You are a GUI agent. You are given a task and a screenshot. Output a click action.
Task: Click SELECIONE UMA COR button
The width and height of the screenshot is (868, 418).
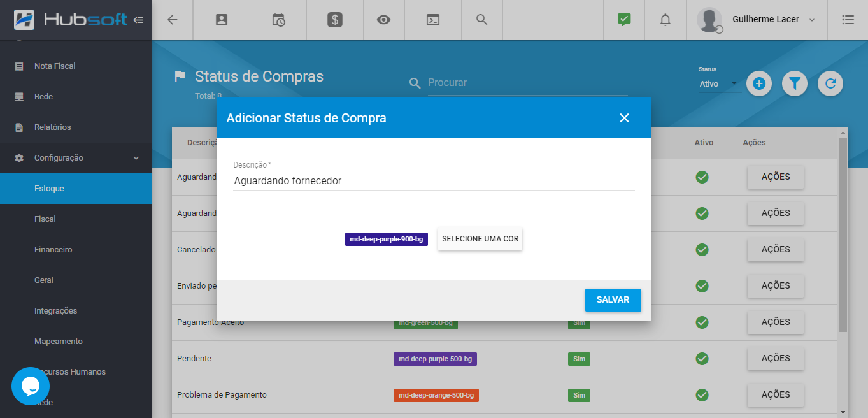point(480,239)
